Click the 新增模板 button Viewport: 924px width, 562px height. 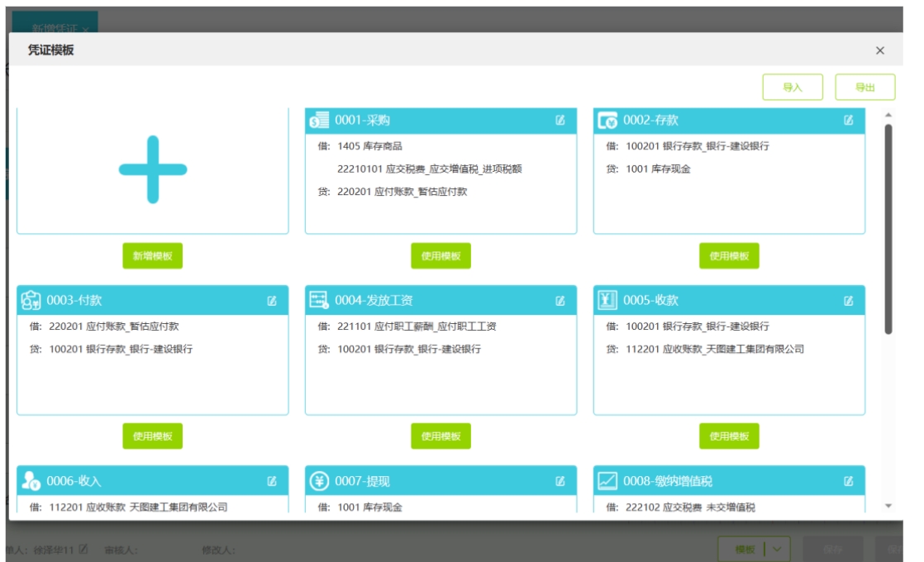153,255
